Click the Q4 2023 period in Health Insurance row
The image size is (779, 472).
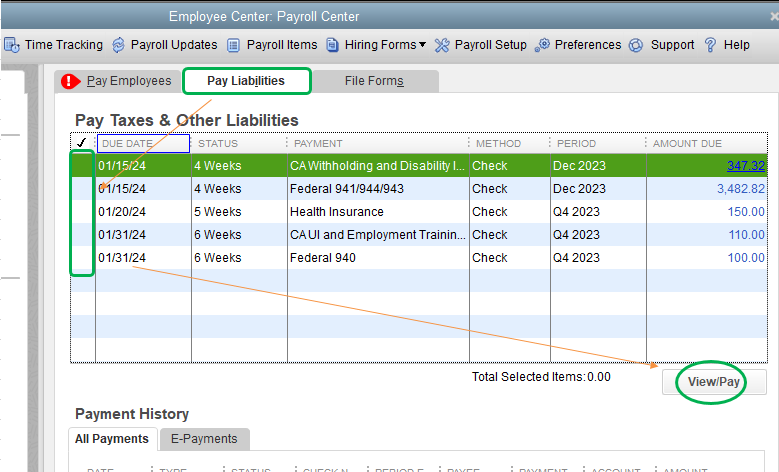click(598, 212)
